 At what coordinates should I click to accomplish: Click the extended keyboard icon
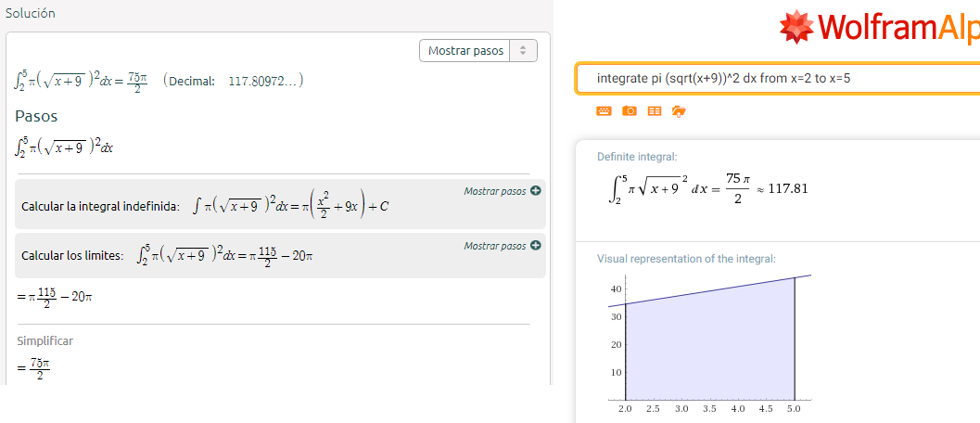(x=604, y=111)
